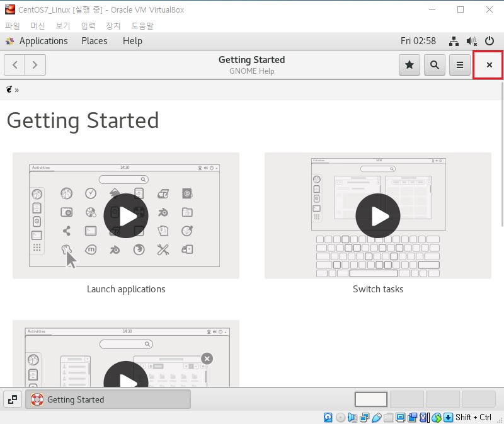Open the VirtualBox 파일 menu
Screen dimensions: 504x424
point(13,26)
